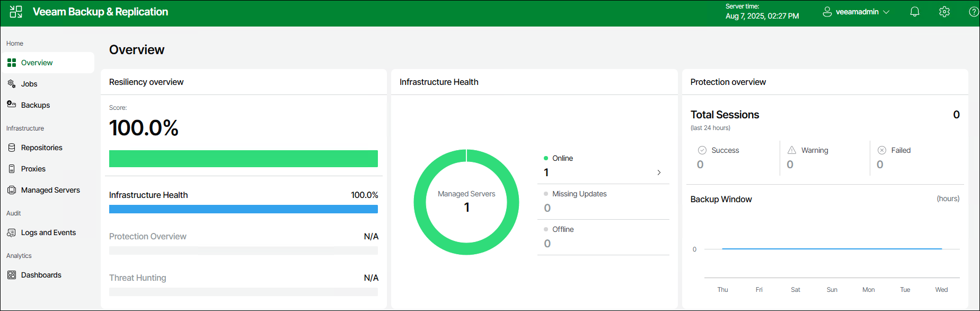Click the 100.0% score value

click(x=144, y=128)
